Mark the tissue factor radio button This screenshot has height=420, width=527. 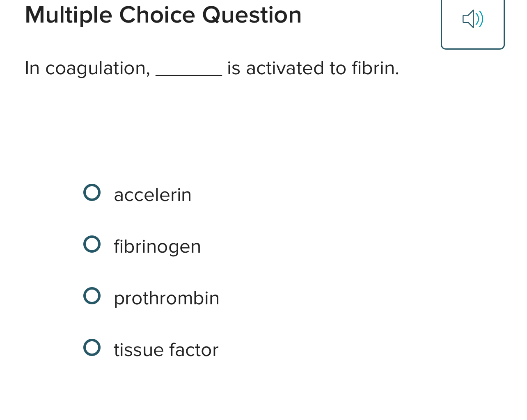92,348
